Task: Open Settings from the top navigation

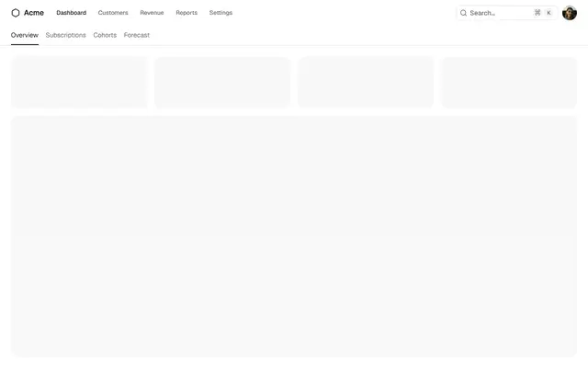Action: point(220,13)
